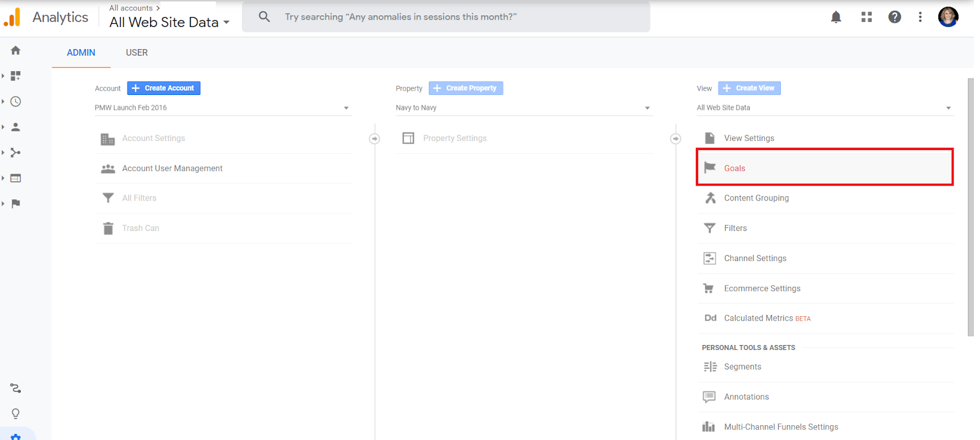Click the Multi-Channel Funnels bar chart icon

pyautogui.click(x=709, y=427)
